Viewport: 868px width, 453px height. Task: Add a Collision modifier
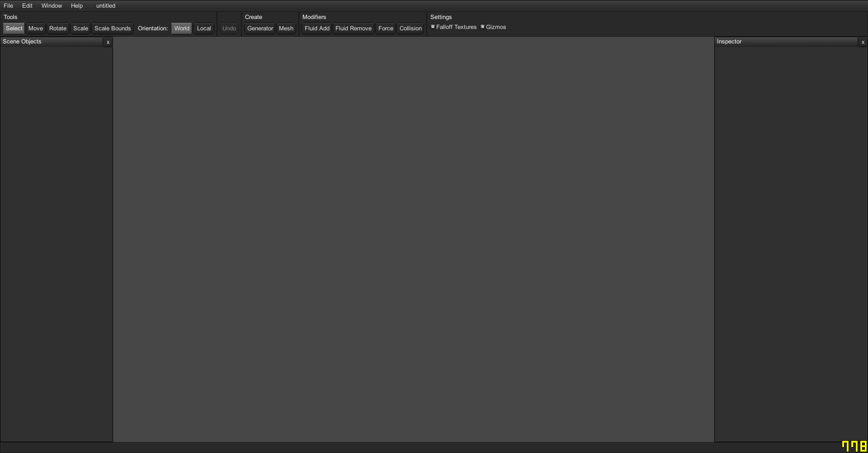410,28
